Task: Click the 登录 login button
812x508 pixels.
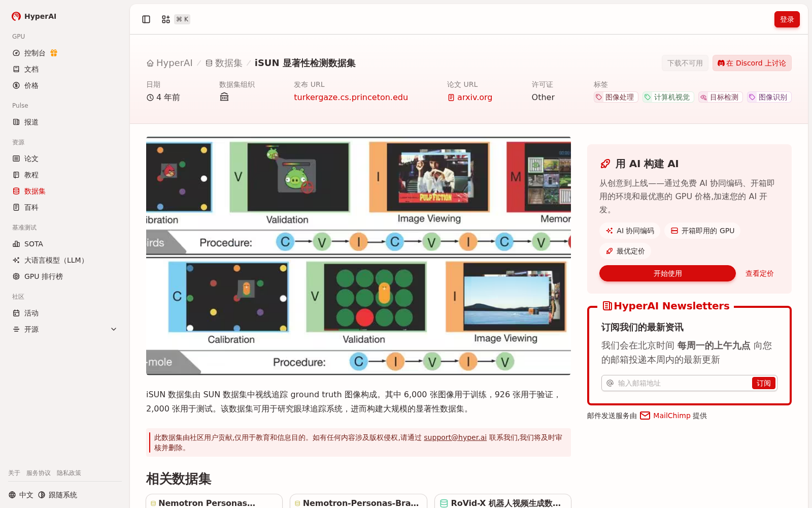Action: (x=787, y=19)
